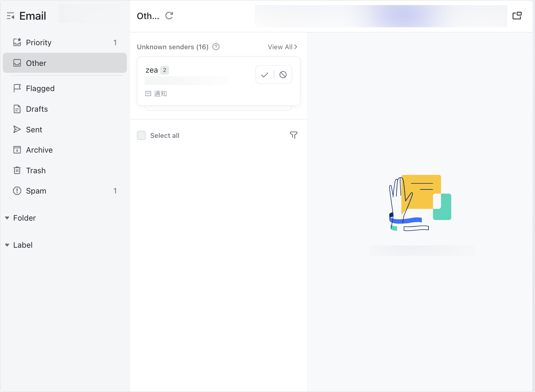Open the Archive folder icon
Image resolution: width=535 pixels, height=392 pixels.
point(17,150)
